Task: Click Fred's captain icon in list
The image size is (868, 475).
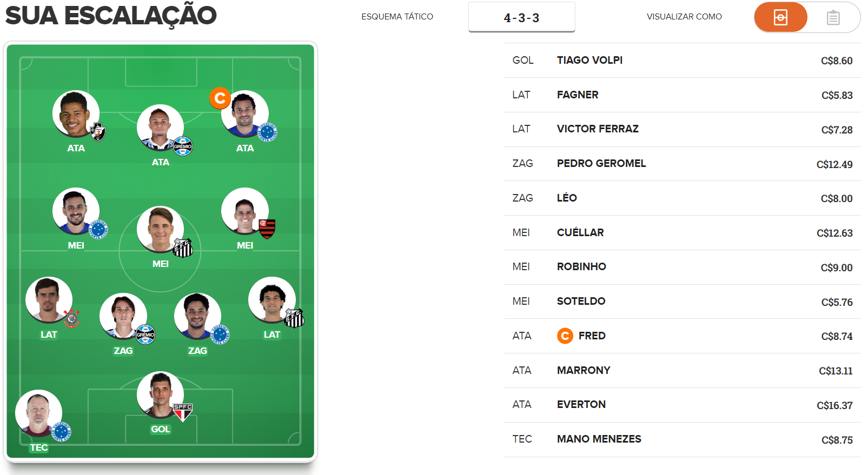Action: click(565, 336)
